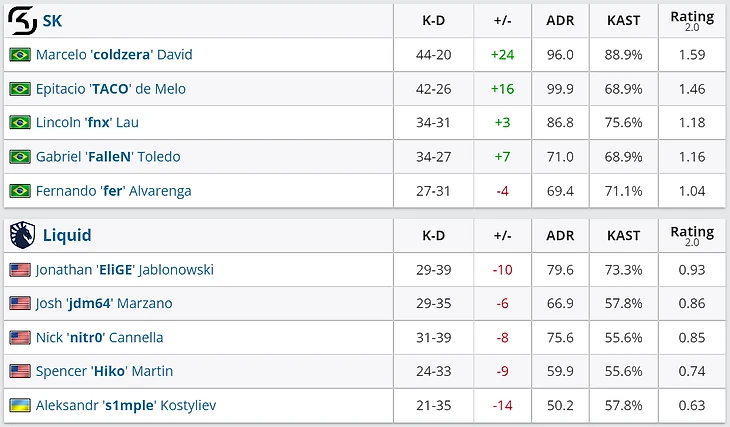Click the Brazil flag next to TACO
The height and width of the screenshot is (427, 730).
[x=20, y=88]
